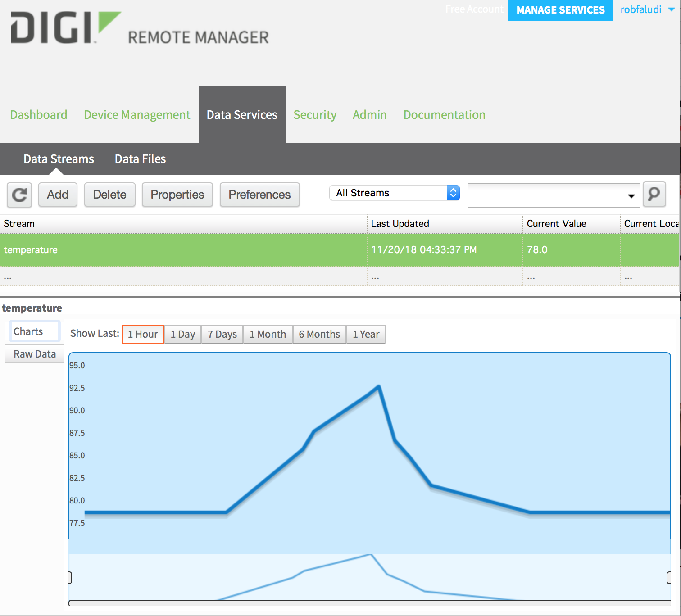
Task: Open the Dashboard tab
Action: 39,115
